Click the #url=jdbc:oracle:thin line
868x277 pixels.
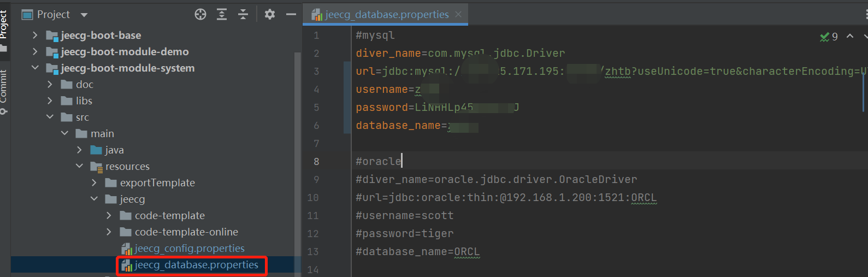506,198
